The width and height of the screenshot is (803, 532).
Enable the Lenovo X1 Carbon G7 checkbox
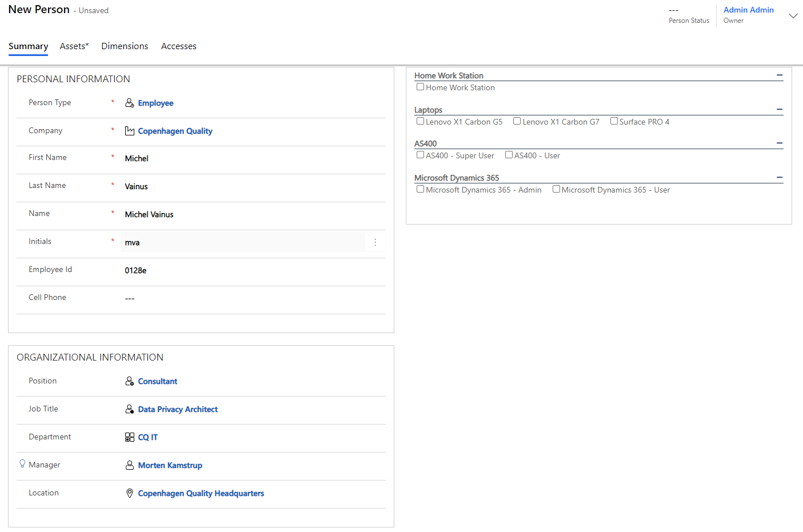pyautogui.click(x=517, y=121)
